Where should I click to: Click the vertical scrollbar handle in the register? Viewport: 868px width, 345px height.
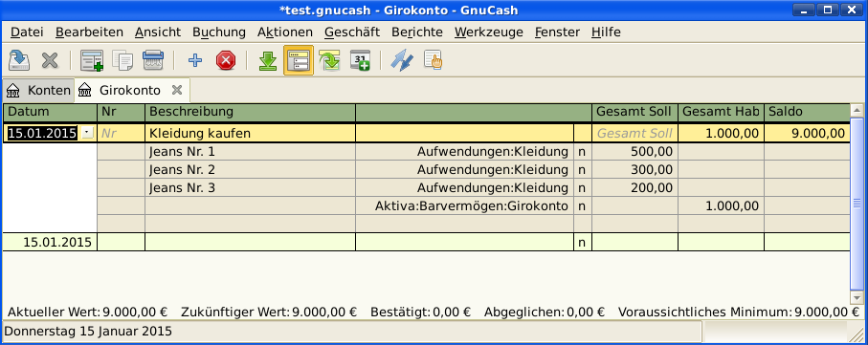click(857, 204)
